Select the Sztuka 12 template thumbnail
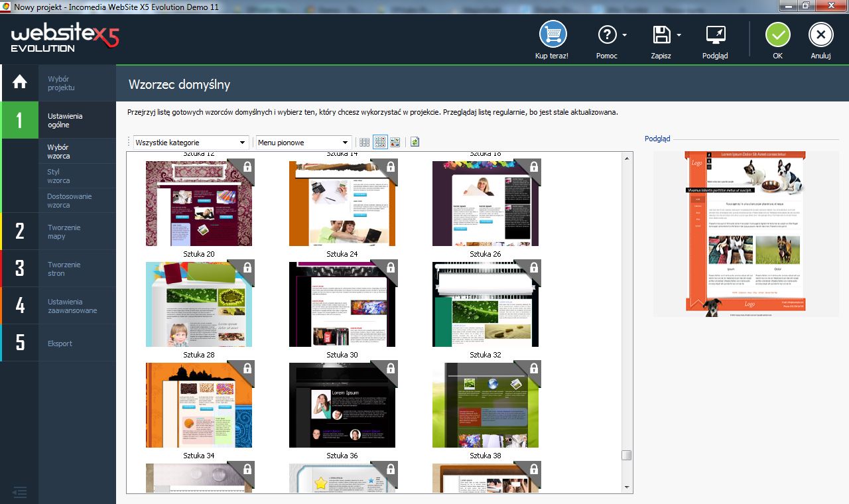Viewport: 849px width, 504px height. coord(199,203)
